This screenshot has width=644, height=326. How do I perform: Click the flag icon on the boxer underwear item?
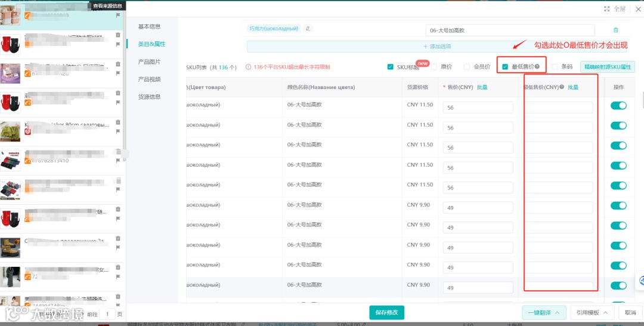[118, 161]
